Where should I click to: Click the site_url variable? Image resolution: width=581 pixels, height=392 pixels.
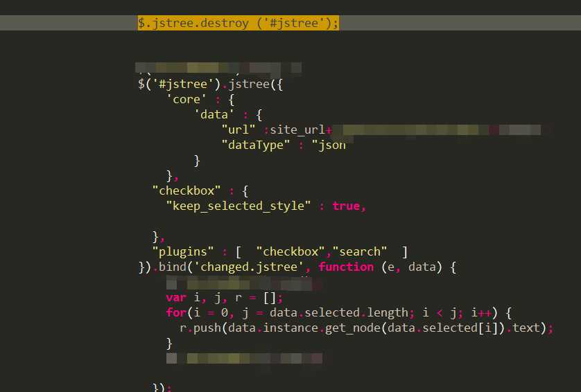tap(297, 130)
